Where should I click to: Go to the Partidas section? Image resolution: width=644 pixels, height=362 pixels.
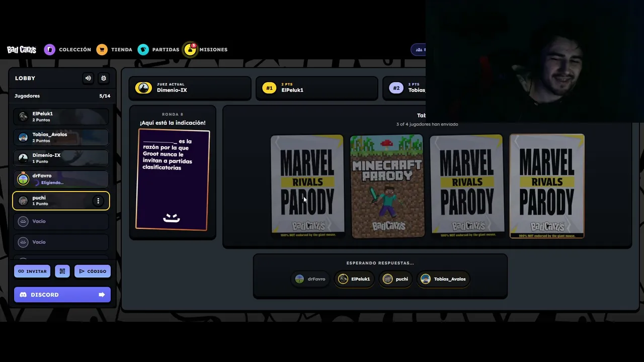158,50
